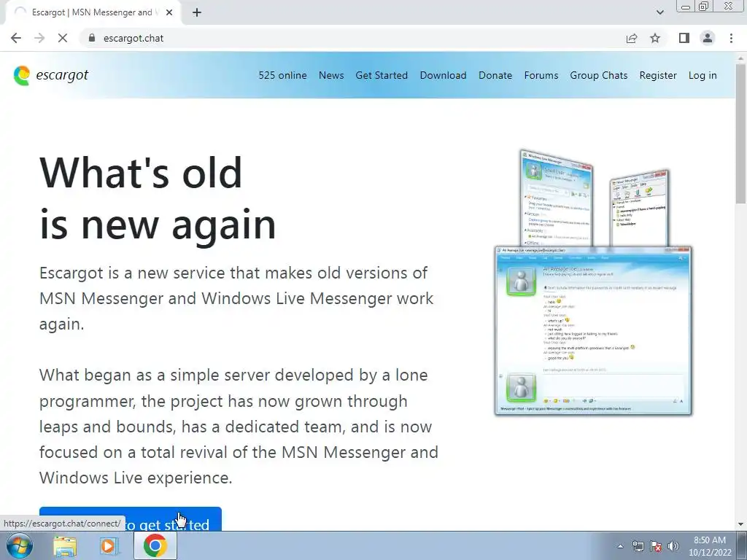The image size is (747, 560).
Task: Click the 525 online link
Action: (x=282, y=75)
